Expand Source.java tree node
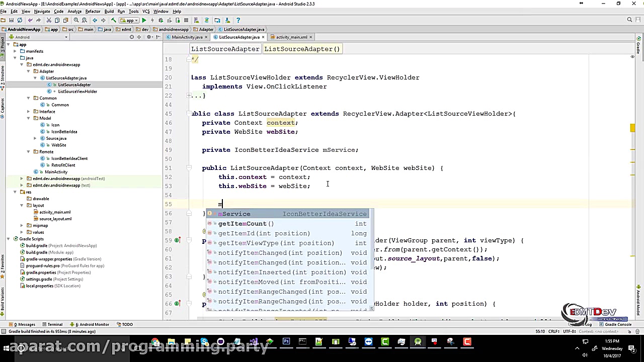 tap(35, 138)
